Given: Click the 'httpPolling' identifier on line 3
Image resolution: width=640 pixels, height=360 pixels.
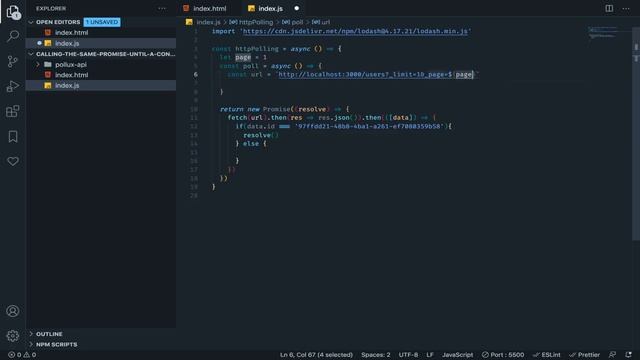Looking at the screenshot, I should [257, 49].
